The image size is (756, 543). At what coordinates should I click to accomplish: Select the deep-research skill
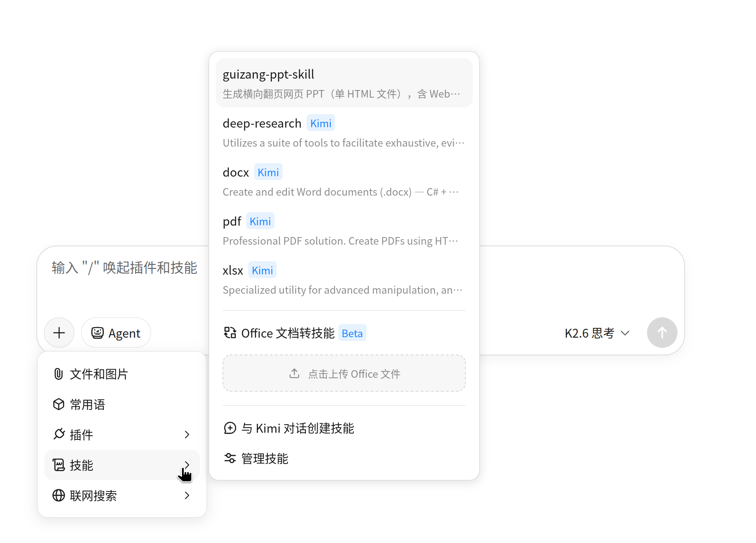344,132
